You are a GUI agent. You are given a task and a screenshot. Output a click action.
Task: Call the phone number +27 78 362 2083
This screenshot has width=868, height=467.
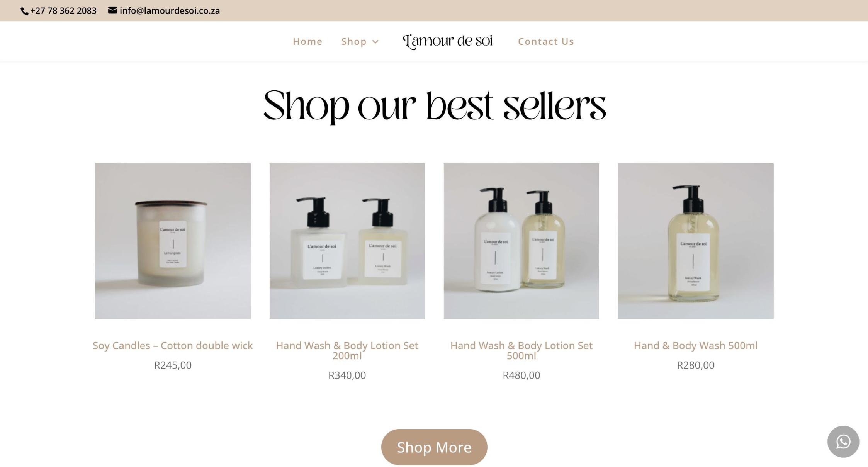coord(63,11)
